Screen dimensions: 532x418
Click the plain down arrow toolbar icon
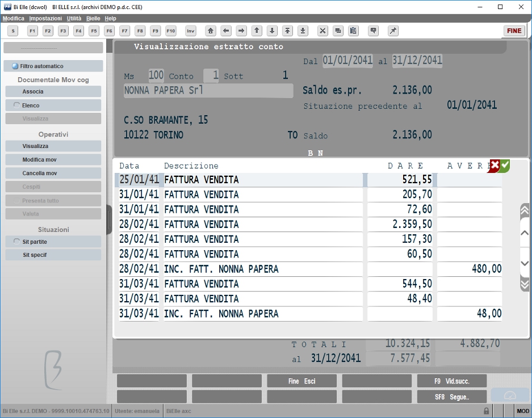tap(272, 31)
